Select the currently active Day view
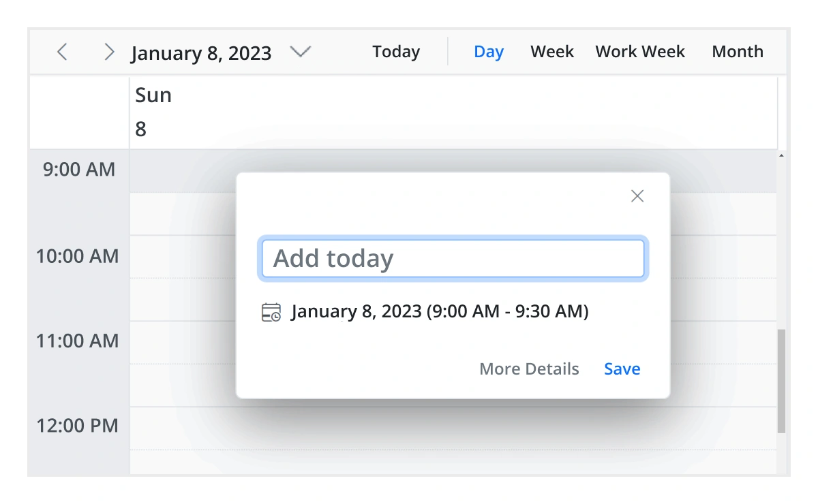 489,51
